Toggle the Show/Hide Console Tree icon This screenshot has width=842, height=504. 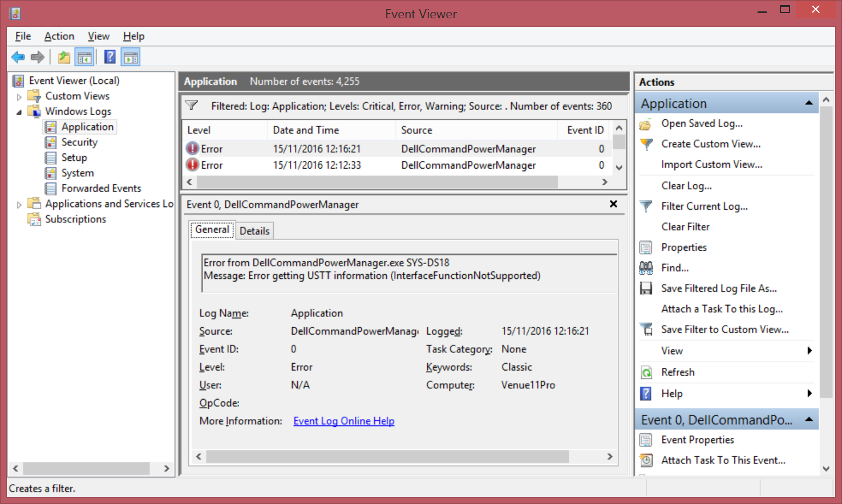pos(84,57)
